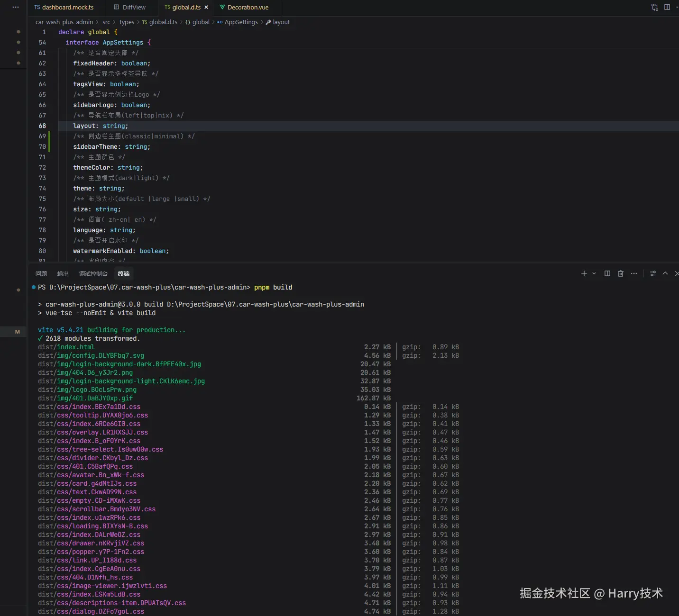Close the global.d.ts tab
Screen dimensions: 679x616
206,7
